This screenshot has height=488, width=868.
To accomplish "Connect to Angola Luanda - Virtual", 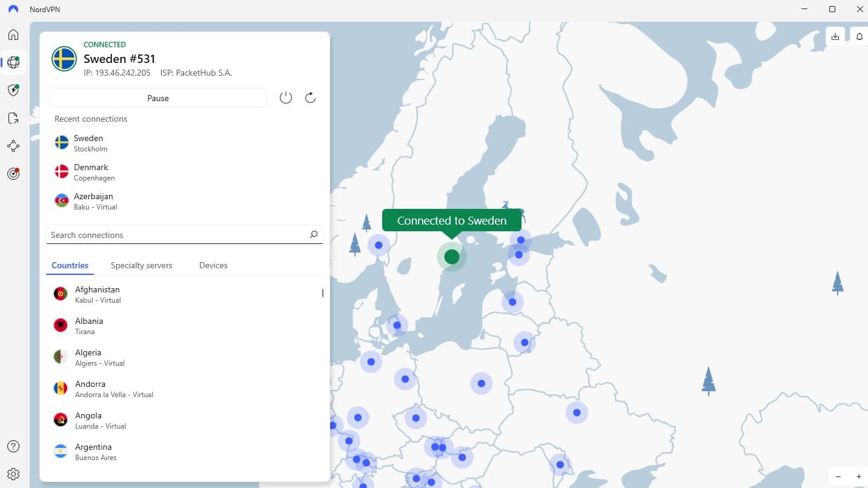I will click(x=185, y=420).
